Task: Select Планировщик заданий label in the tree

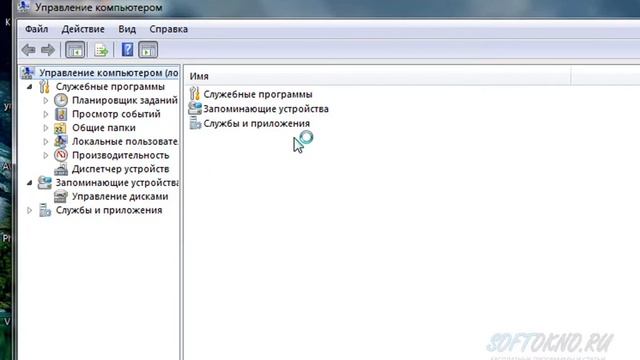Action: [x=124, y=100]
